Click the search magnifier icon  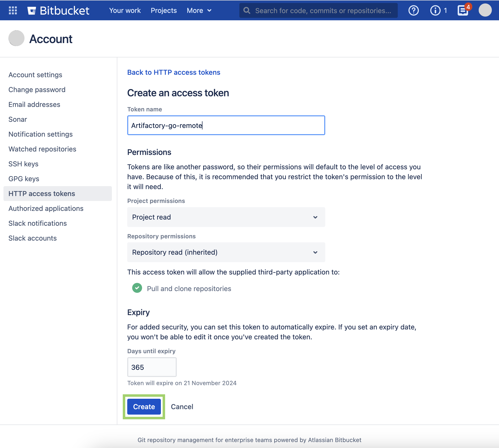click(247, 10)
